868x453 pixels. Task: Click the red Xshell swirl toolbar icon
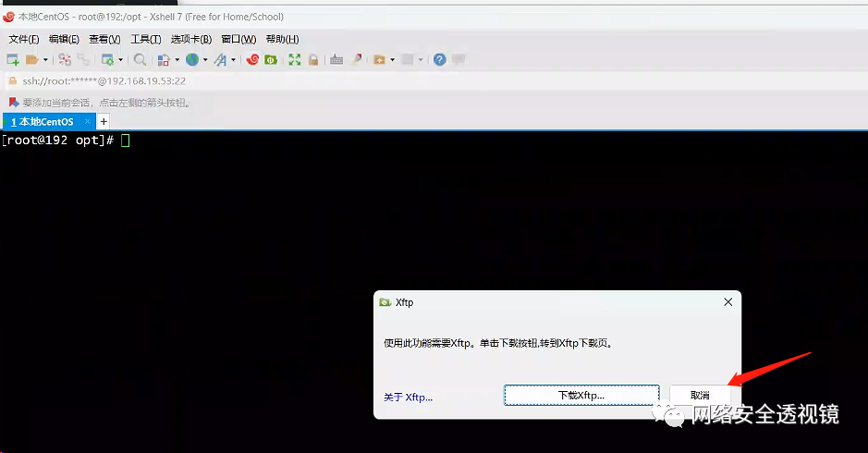coord(252,59)
